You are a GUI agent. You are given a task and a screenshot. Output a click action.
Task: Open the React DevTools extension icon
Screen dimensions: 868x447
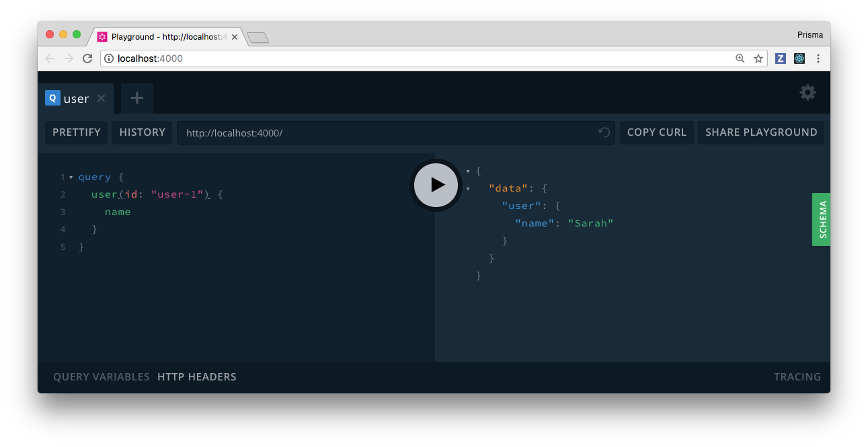[799, 58]
